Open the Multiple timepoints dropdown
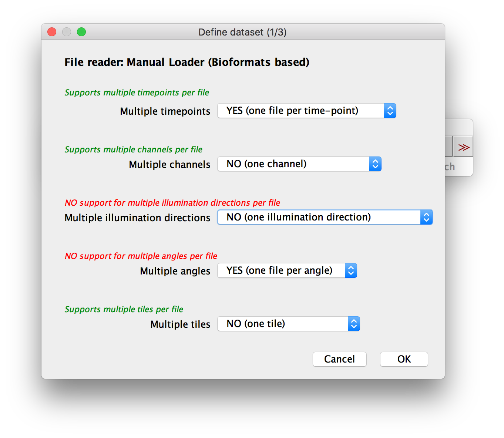504x438 pixels. (x=307, y=111)
